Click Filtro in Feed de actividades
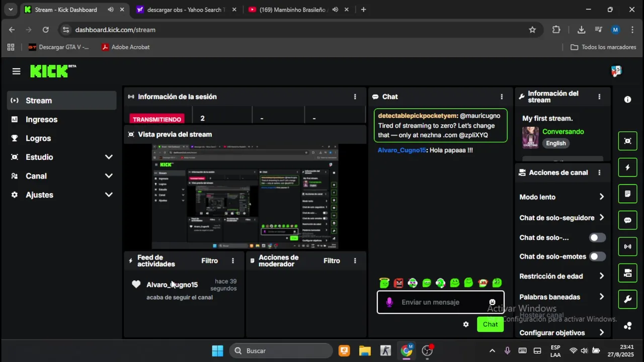This screenshot has width=644, height=362. coord(209,260)
